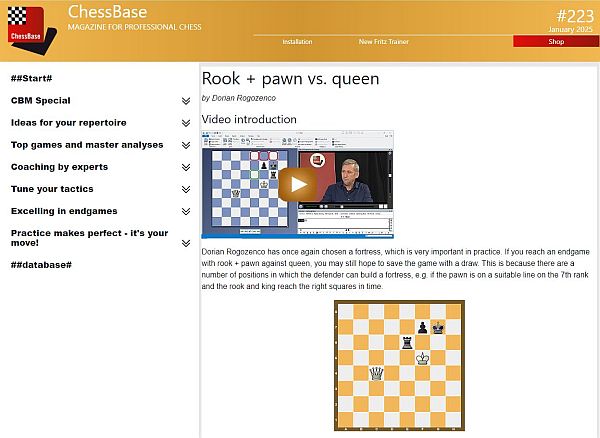Open the Installation menu item

tap(297, 42)
